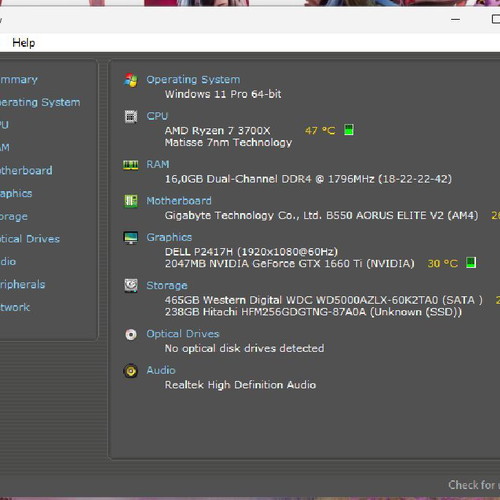Open the RAM heading link
The height and width of the screenshot is (500, 500).
pos(158,164)
